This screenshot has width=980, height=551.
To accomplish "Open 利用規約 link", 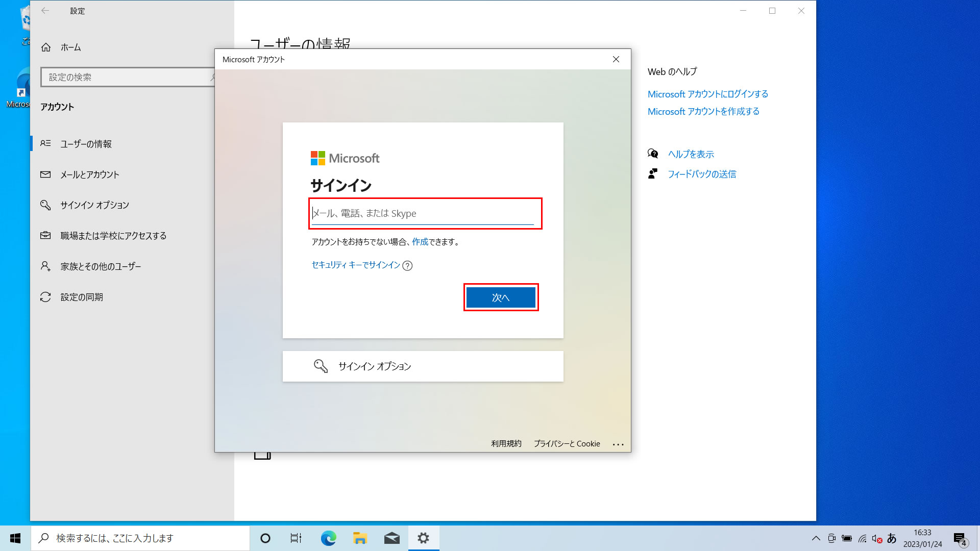I will click(506, 443).
